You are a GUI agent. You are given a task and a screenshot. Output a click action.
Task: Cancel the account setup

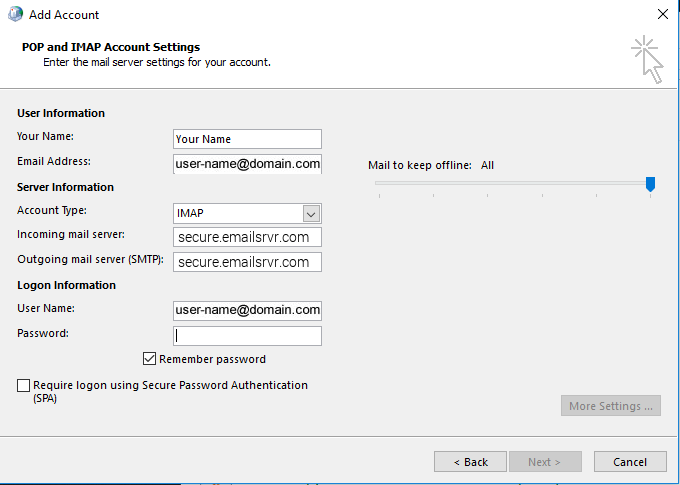coord(629,462)
